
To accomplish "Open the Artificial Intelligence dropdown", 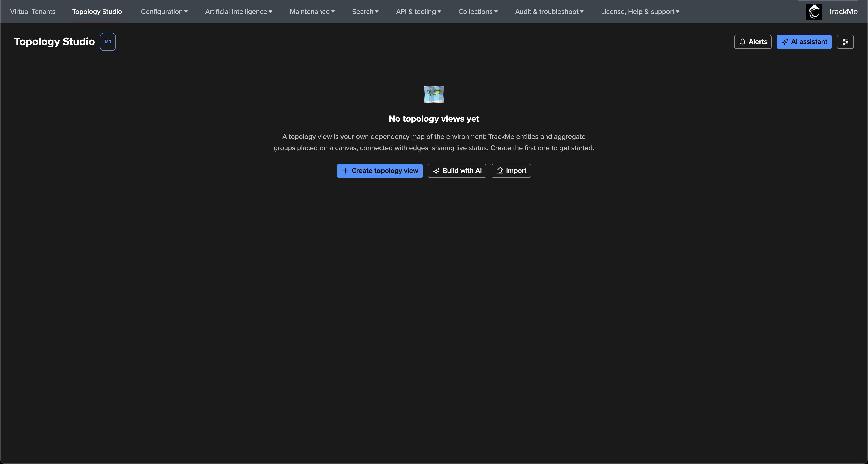I will pos(239,12).
